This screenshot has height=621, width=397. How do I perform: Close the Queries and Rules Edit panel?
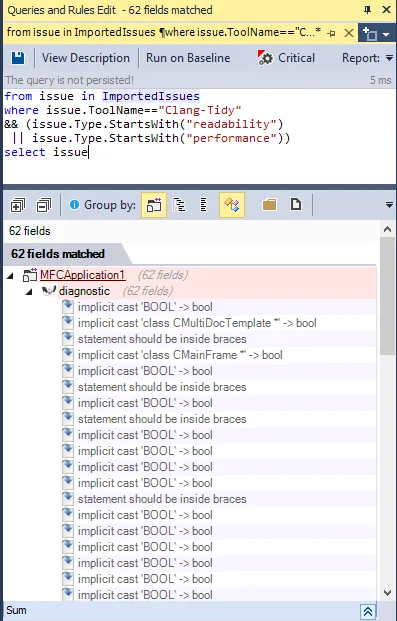tap(386, 10)
